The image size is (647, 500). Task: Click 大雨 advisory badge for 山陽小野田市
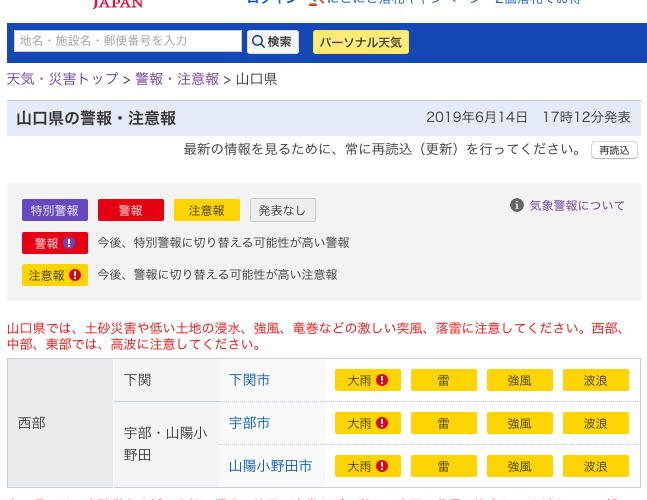367,466
